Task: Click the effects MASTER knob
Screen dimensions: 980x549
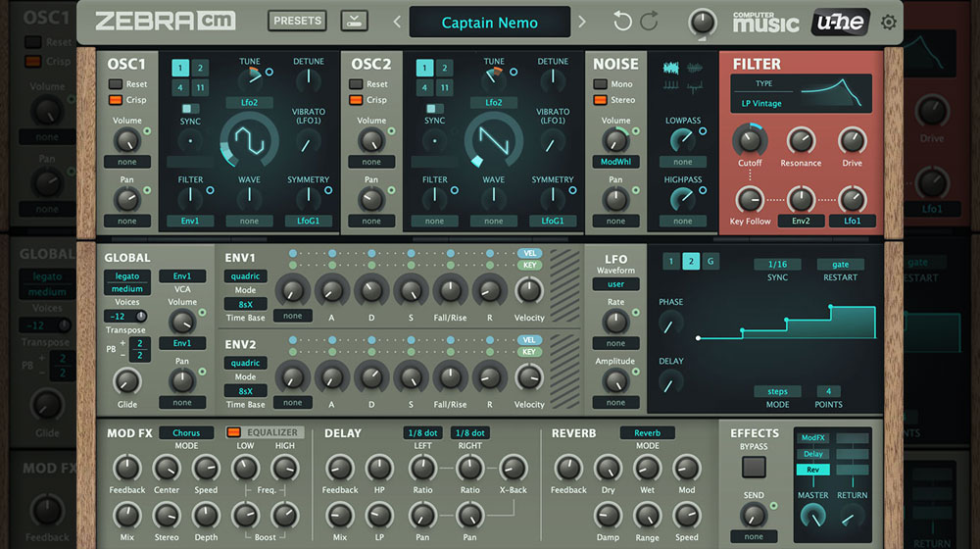Action: 812,517
